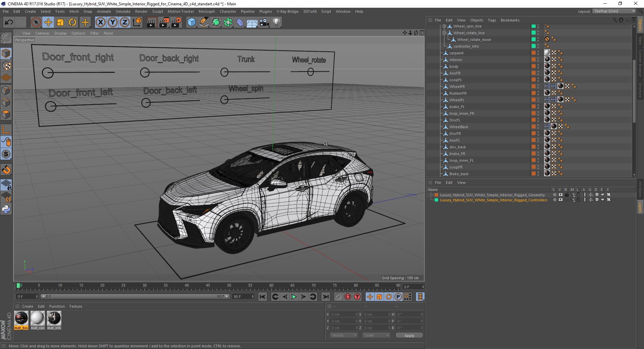
Task: Open the Content Browser side tab
Action: point(640,64)
